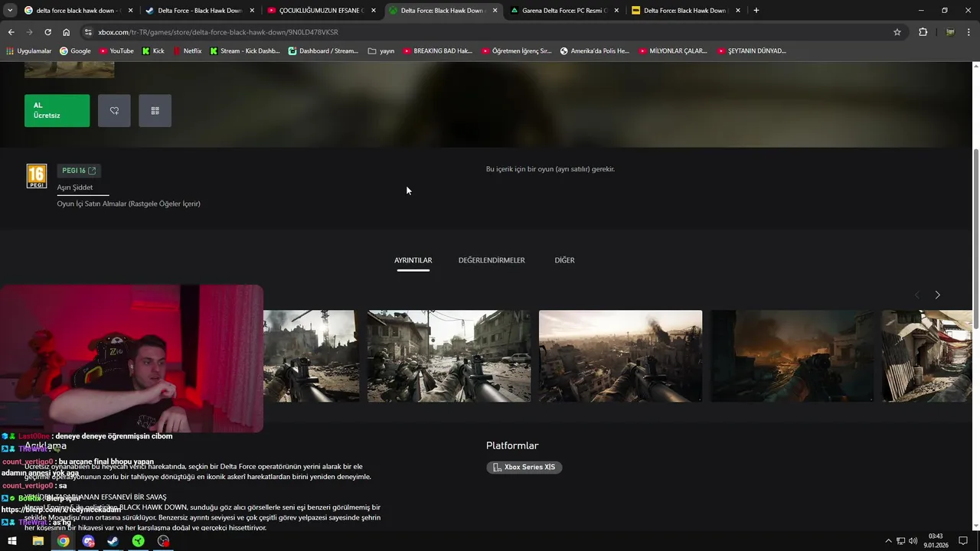
Task: Open Steam from the taskbar
Action: click(x=113, y=541)
